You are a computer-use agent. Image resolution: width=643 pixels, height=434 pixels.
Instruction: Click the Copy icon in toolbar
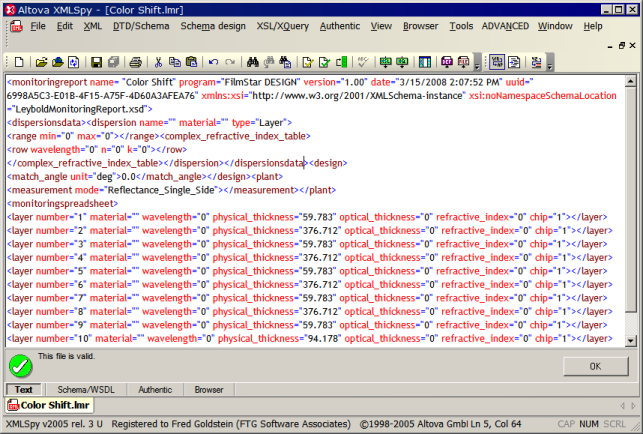[175, 62]
